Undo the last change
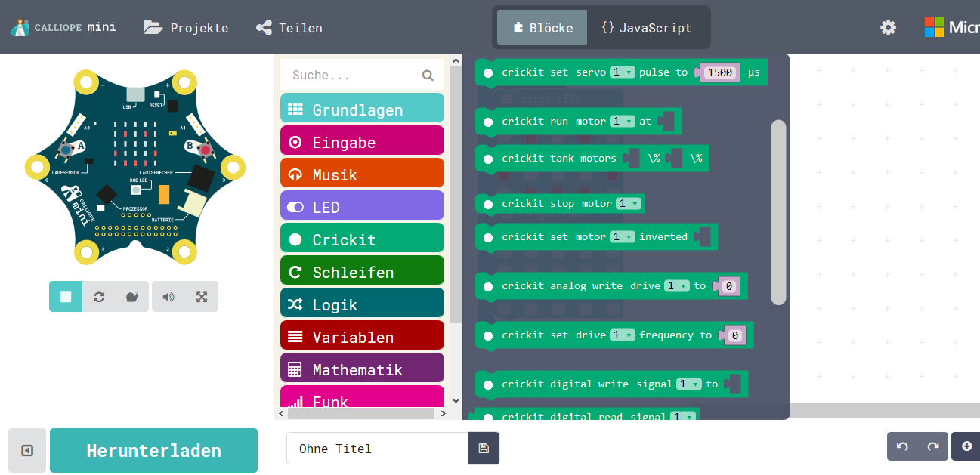 (x=901, y=446)
